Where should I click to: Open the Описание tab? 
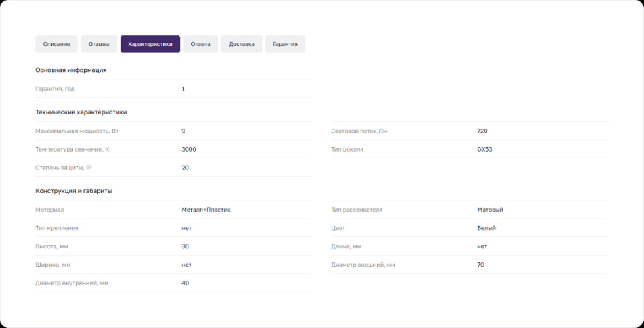[x=56, y=44]
